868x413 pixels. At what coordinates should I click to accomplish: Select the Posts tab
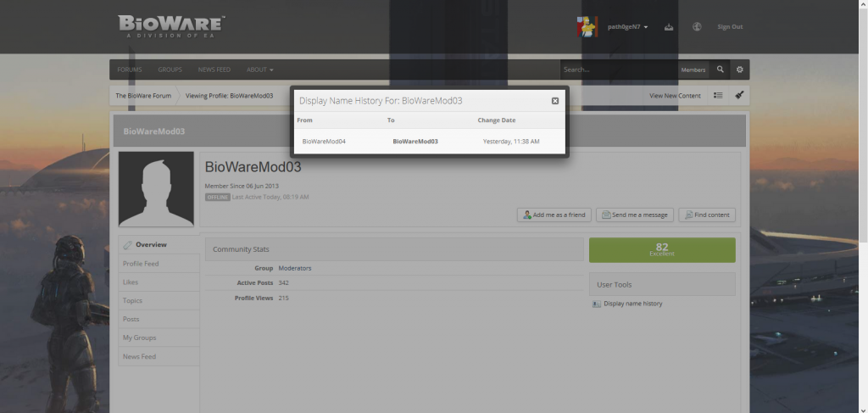pyautogui.click(x=159, y=320)
